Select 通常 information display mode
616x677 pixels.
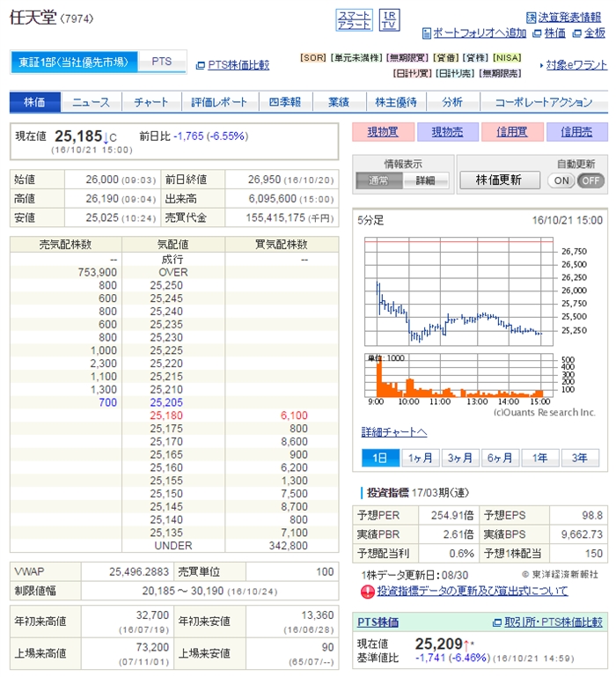(x=379, y=180)
